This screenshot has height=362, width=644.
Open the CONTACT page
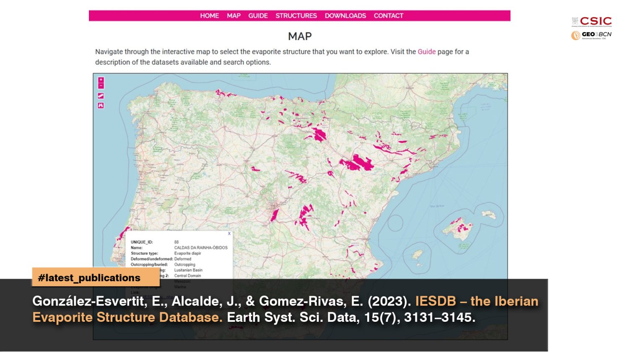tap(388, 16)
